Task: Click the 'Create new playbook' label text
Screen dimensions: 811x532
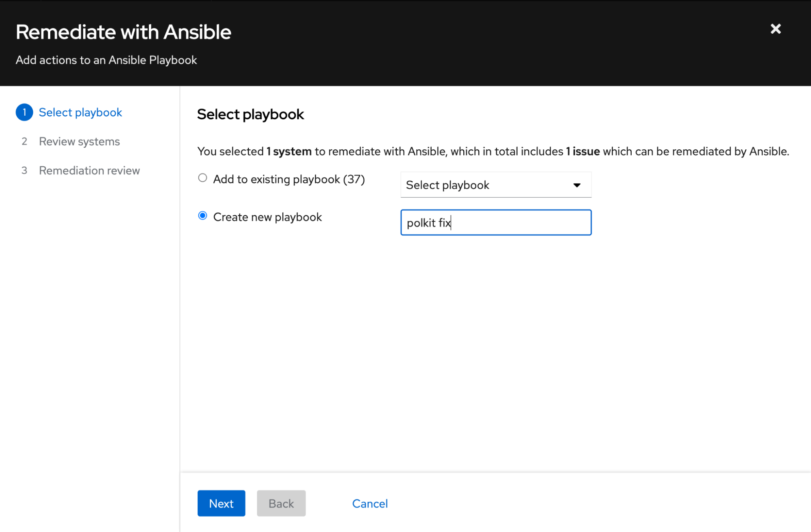Action: coord(267,217)
